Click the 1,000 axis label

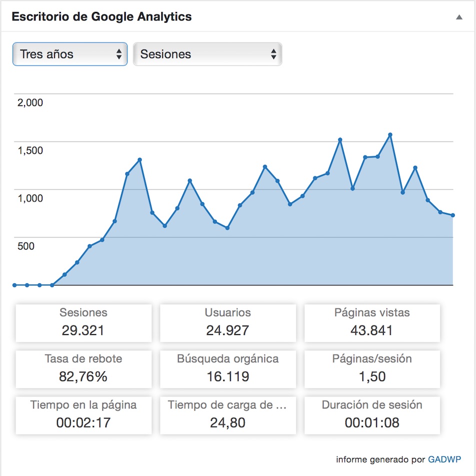(30, 198)
